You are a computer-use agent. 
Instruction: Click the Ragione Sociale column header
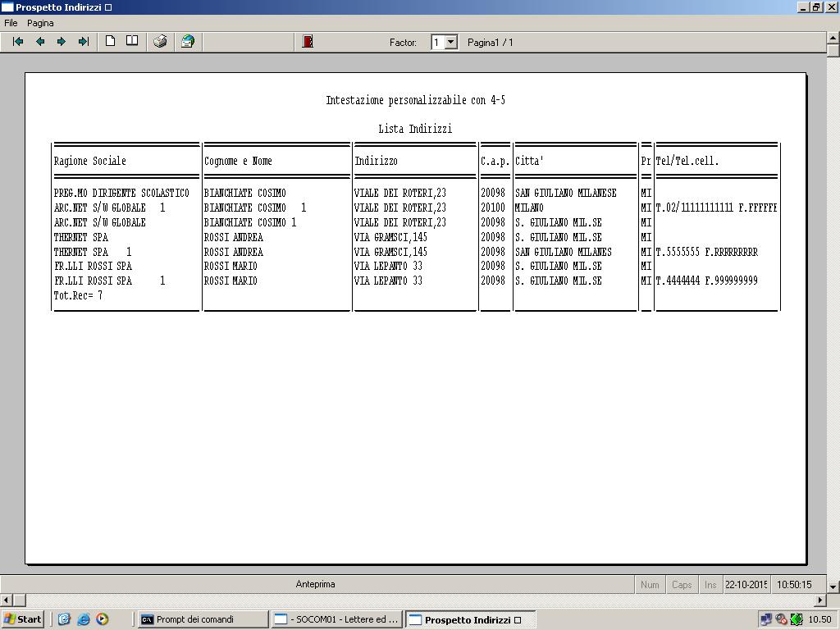pyautogui.click(x=90, y=161)
